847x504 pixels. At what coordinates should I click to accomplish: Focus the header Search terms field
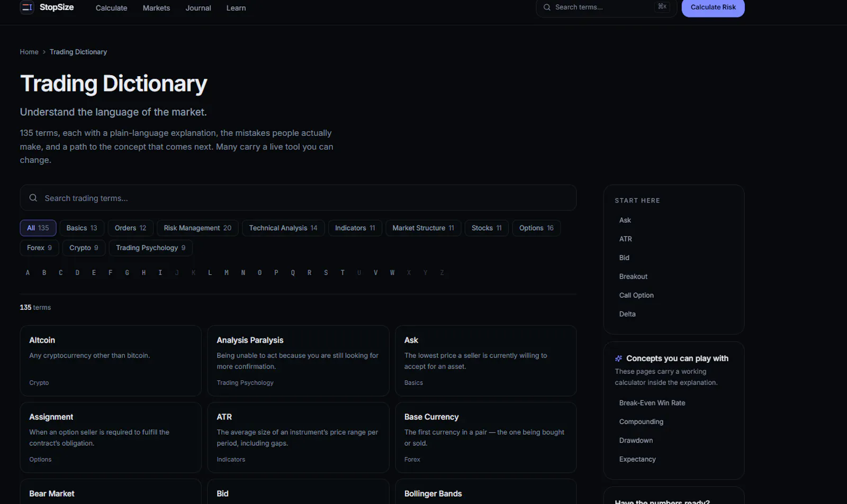(x=606, y=7)
